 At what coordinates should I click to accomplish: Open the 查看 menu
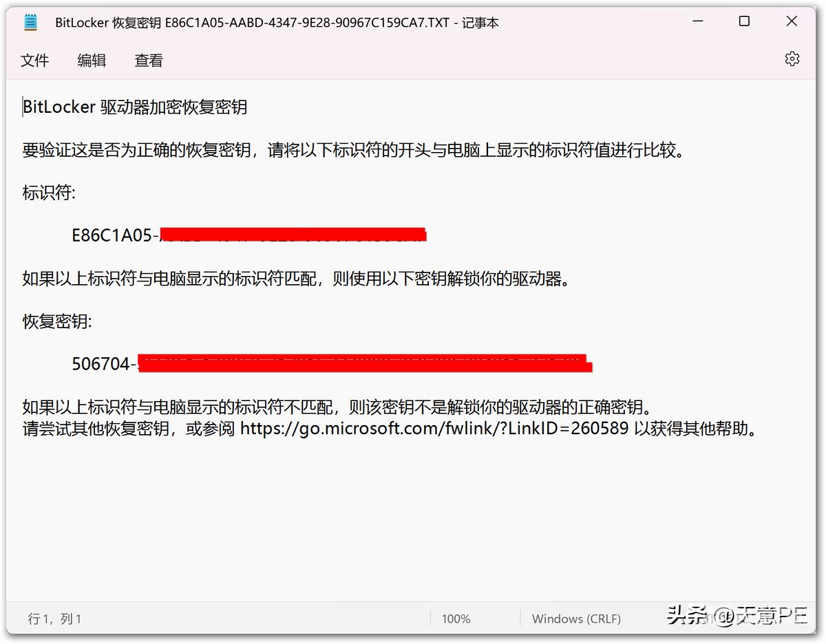[x=149, y=61]
